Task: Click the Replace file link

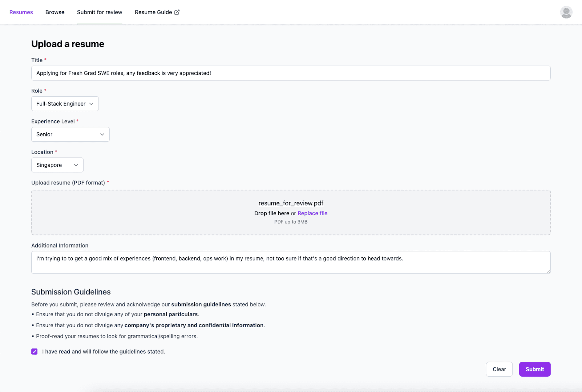Action: pos(312,213)
